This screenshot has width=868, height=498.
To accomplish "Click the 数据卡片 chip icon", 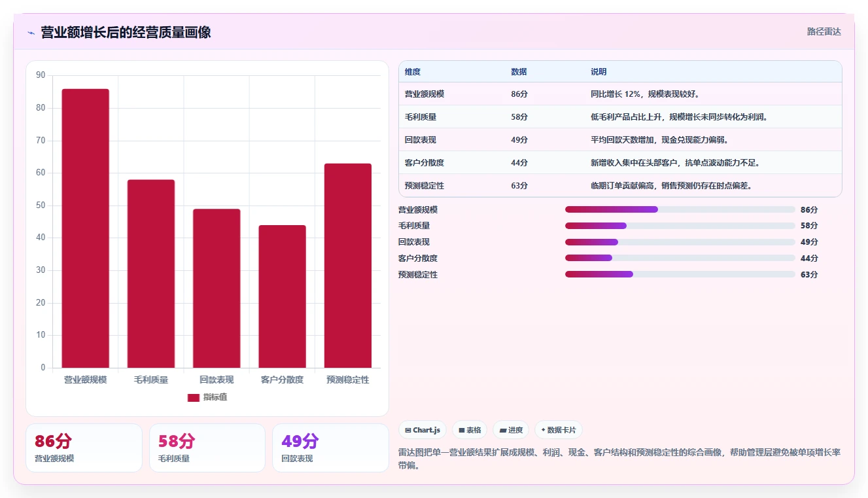I will click(x=543, y=431).
